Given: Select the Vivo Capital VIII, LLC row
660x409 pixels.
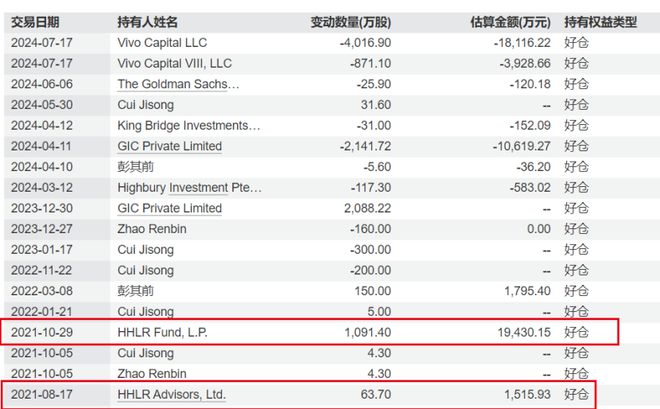Looking at the screenshot, I should pos(330,64).
